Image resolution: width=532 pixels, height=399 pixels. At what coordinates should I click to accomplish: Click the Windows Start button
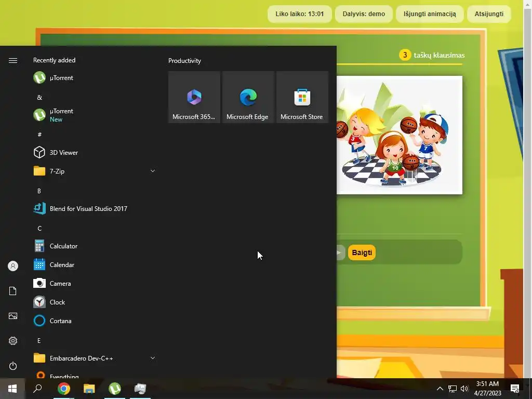click(12, 389)
